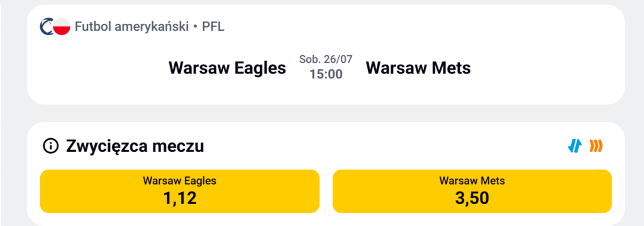Bet on Warsaw Mets at odds 3,50
The height and width of the screenshot is (226, 644).
pyautogui.click(x=472, y=191)
